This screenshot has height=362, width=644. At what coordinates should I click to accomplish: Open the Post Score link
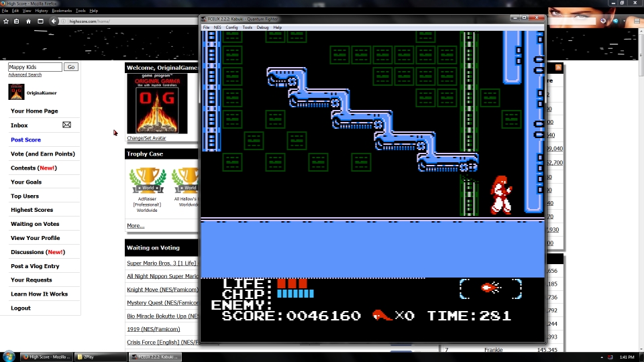coord(25,140)
